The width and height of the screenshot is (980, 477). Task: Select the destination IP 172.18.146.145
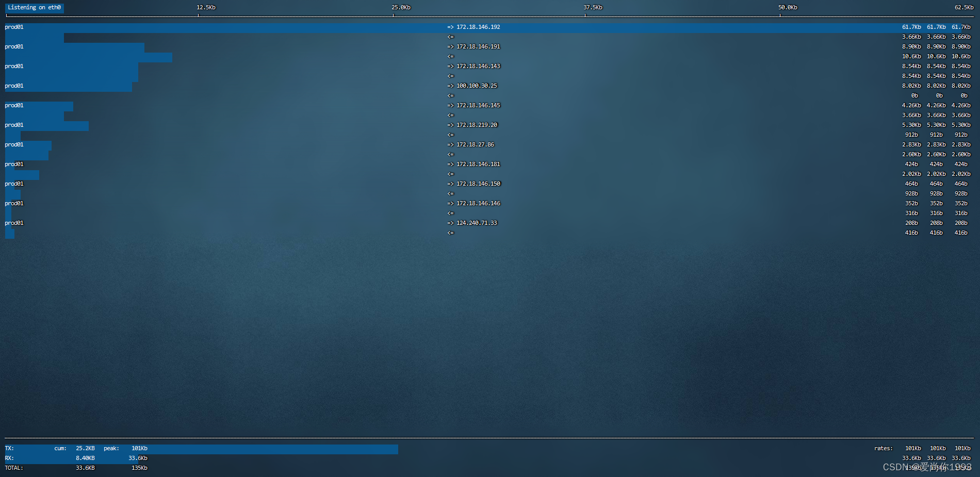(478, 105)
